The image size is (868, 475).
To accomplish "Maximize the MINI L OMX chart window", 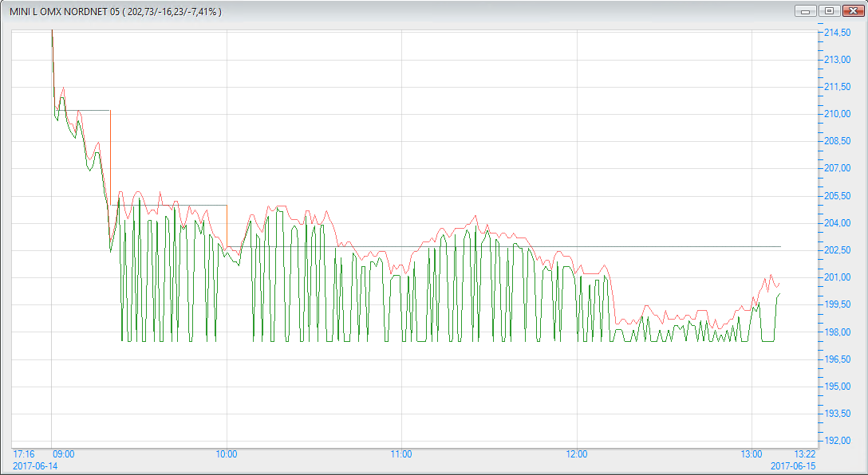I will click(x=829, y=11).
